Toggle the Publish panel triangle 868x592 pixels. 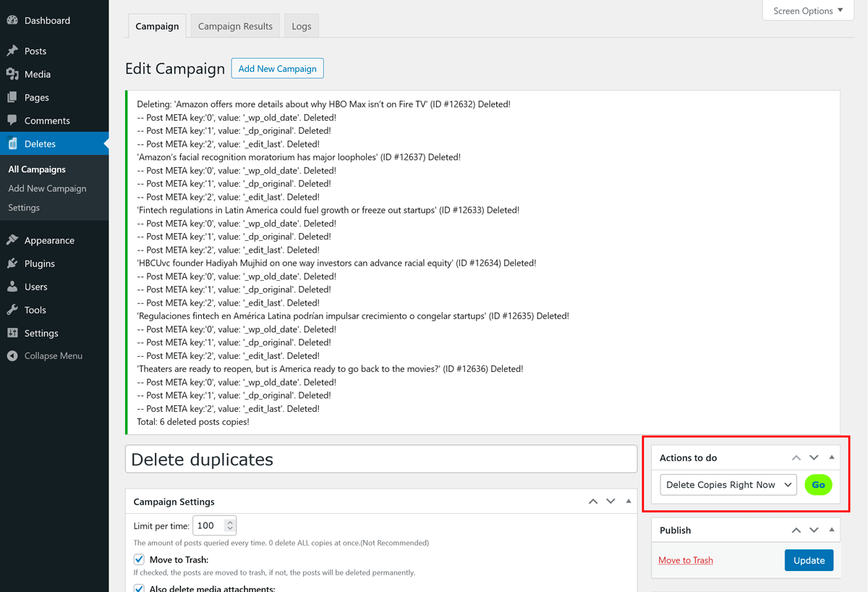pos(832,530)
